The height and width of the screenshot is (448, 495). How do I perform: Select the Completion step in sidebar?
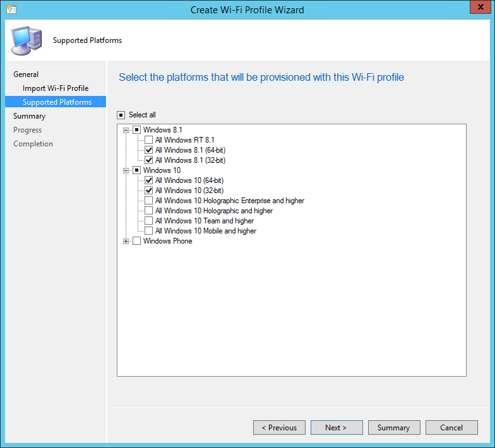coord(33,144)
